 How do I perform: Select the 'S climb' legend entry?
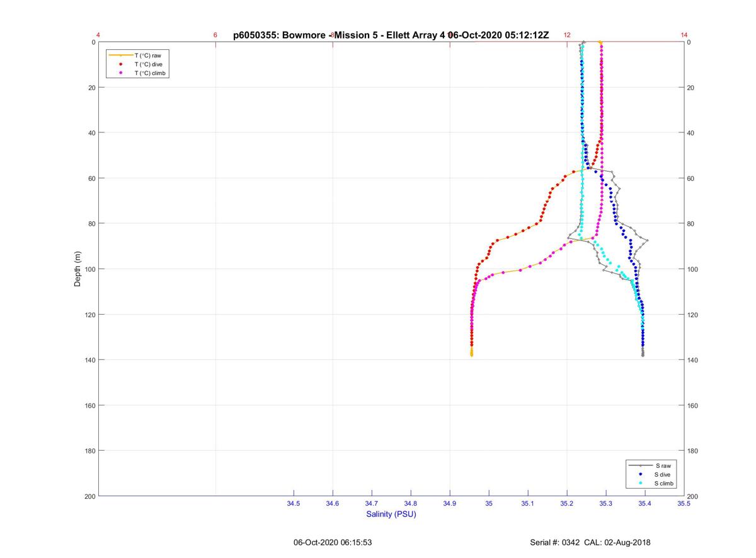665,483
